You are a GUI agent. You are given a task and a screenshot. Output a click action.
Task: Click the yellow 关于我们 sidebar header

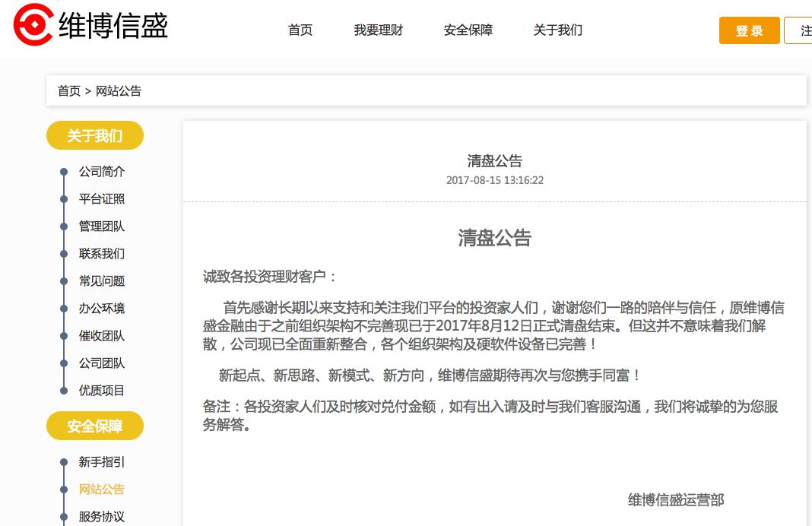click(x=94, y=135)
